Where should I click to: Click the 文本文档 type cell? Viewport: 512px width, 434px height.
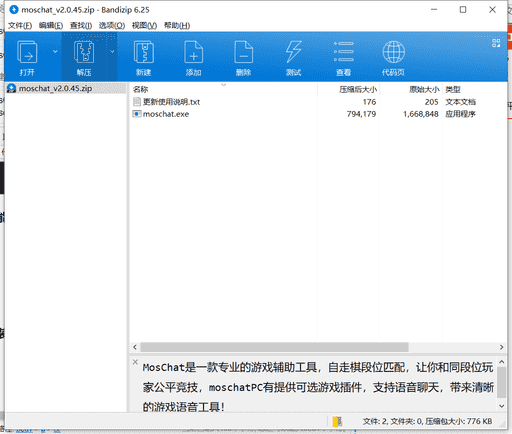point(460,102)
